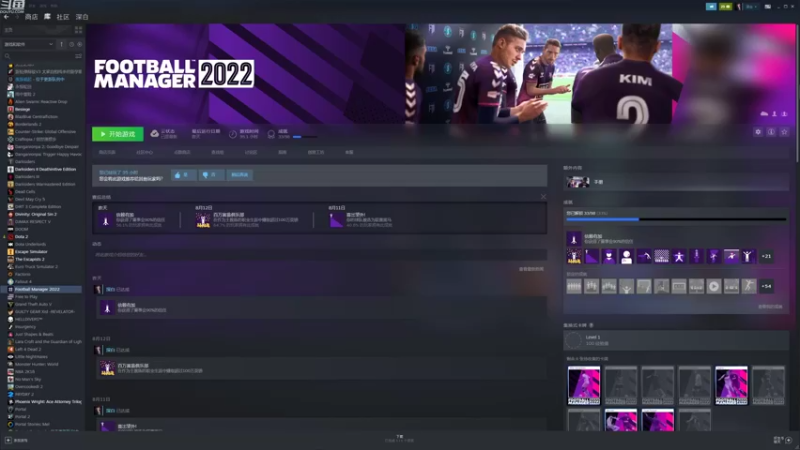Screen dimensions: 800x450
Task: Open the 深白 profile tab
Action: tap(82, 17)
